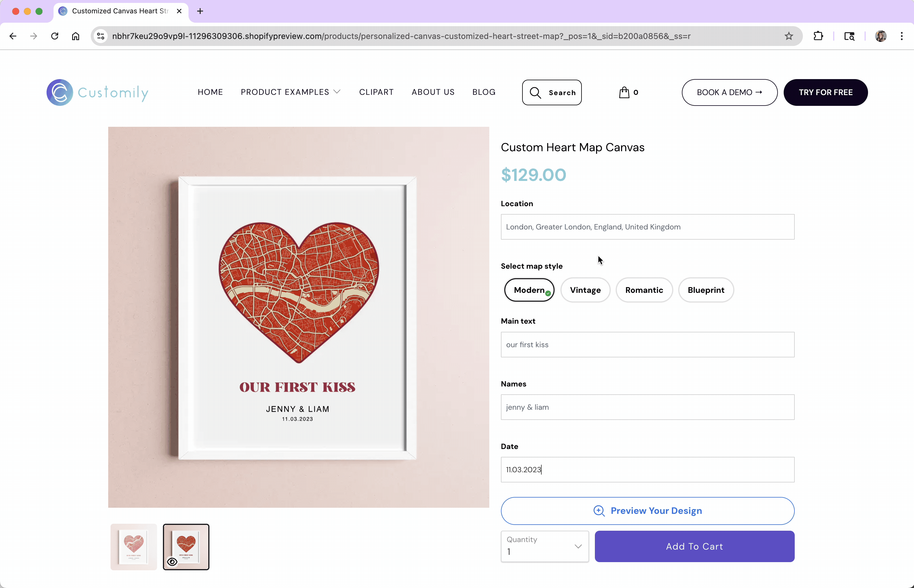Viewport: 914px width, 588px height.
Task: Go to browser home page icon
Action: point(76,36)
